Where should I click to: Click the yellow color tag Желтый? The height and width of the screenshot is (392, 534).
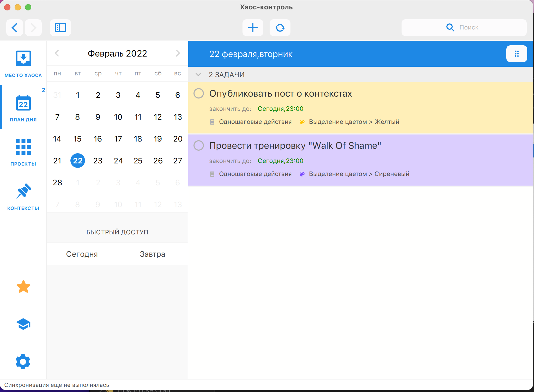(354, 122)
